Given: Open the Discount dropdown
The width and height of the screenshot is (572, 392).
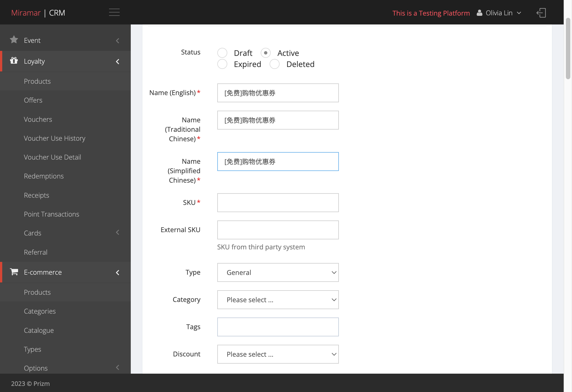Looking at the screenshot, I should (x=278, y=354).
